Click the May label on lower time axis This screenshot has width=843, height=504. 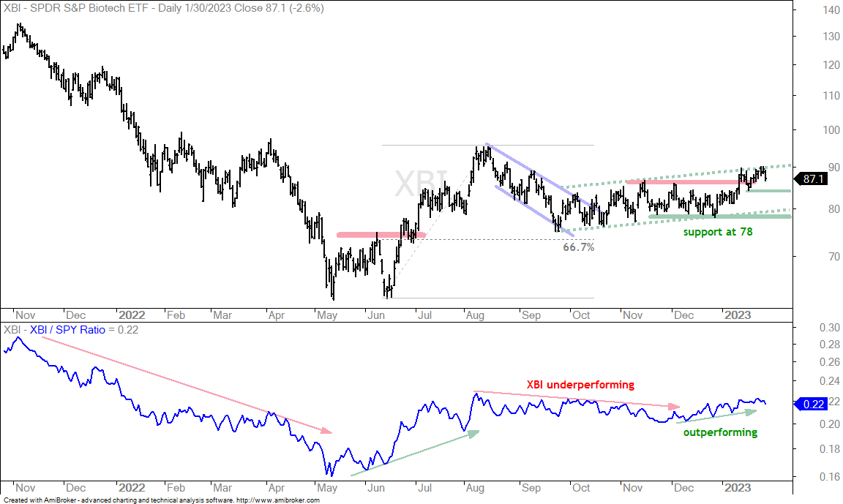coord(327,488)
